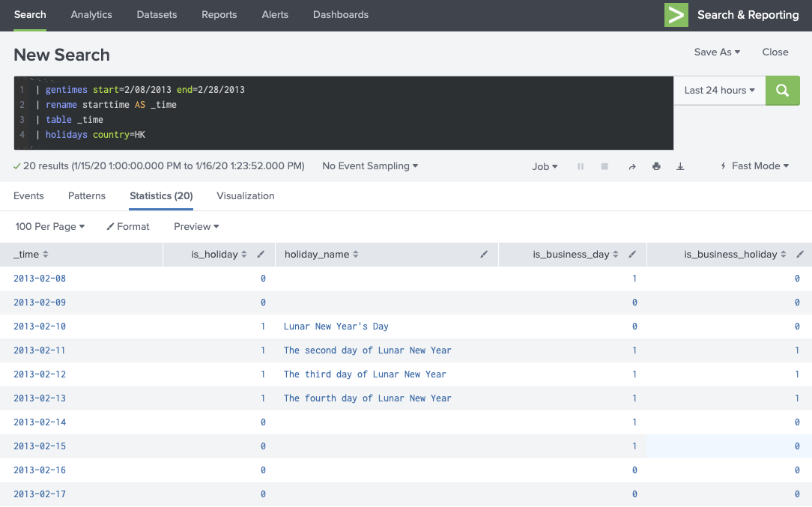Click is_business_day value for 2013-02-08
The width and height of the screenshot is (812, 507).
[x=634, y=279]
